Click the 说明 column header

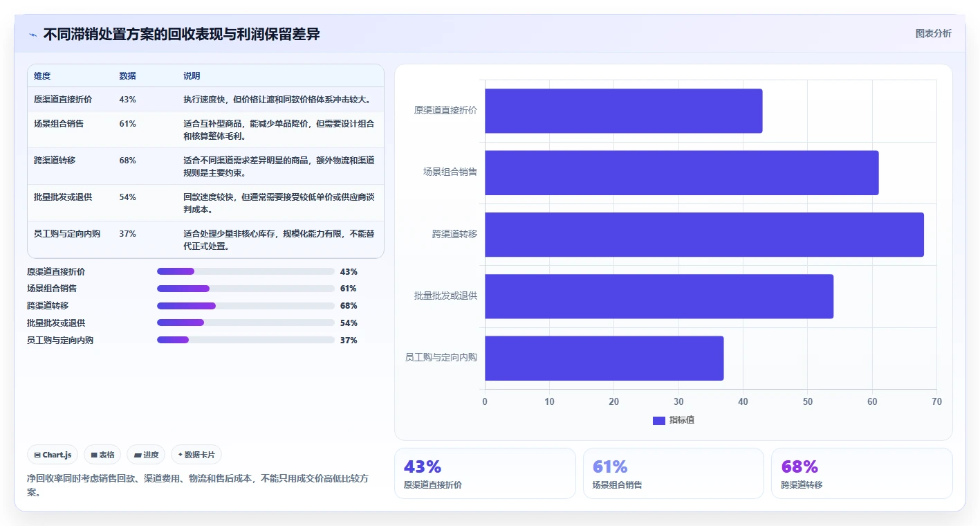click(192, 76)
